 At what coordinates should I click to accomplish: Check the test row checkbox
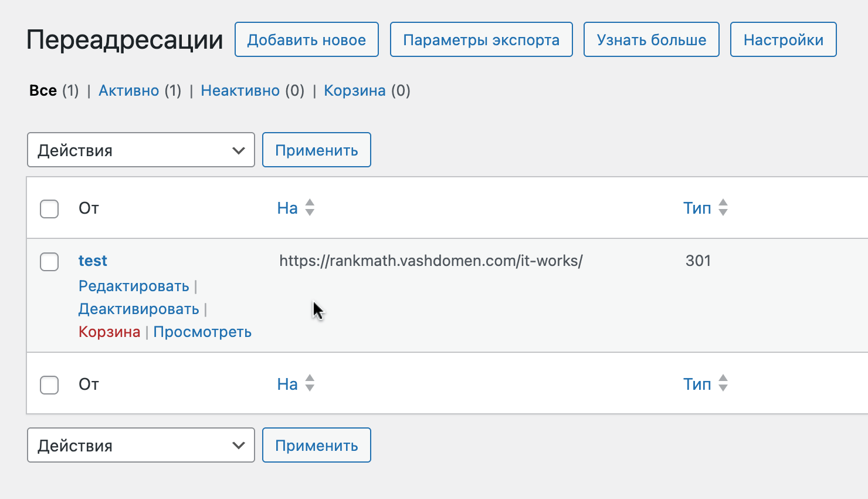pyautogui.click(x=49, y=262)
